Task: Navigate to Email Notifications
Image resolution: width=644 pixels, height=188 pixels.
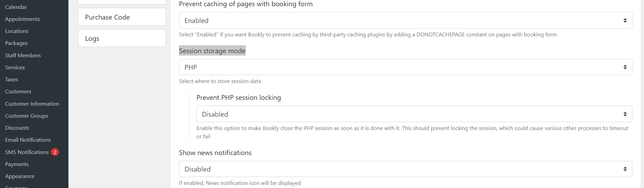Action: click(x=28, y=140)
